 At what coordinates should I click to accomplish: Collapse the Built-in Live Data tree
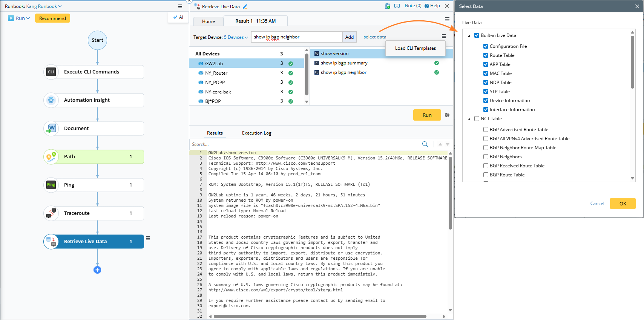click(x=469, y=36)
